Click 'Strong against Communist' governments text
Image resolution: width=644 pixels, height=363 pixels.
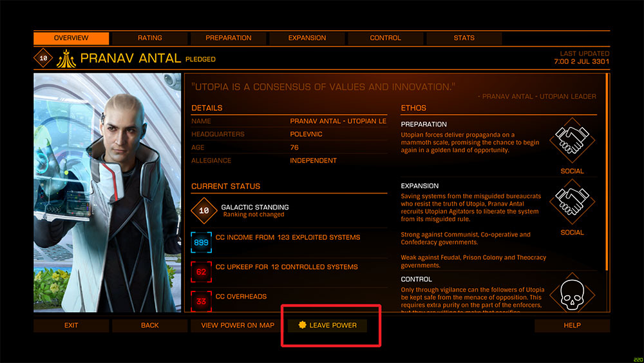(466, 239)
